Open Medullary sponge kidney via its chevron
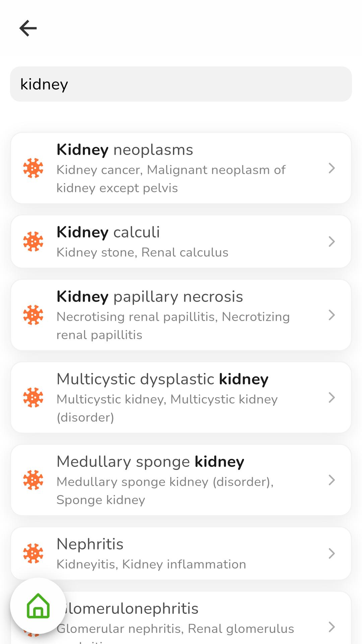362x644 pixels. [331, 480]
